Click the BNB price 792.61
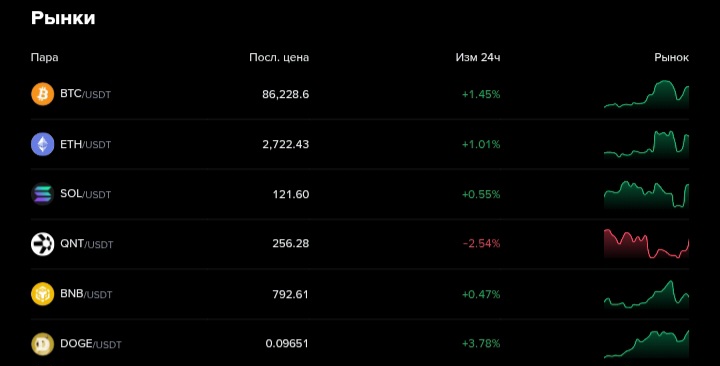720x366 pixels. pos(290,294)
